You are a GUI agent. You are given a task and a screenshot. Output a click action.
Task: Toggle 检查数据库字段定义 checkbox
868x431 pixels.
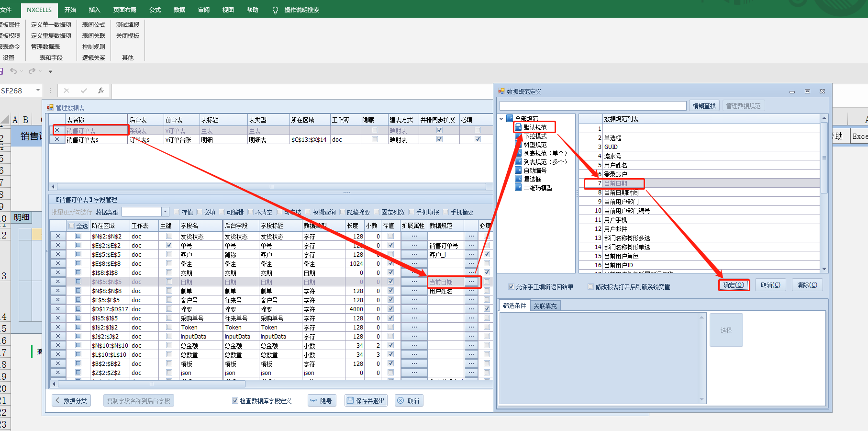(x=235, y=401)
